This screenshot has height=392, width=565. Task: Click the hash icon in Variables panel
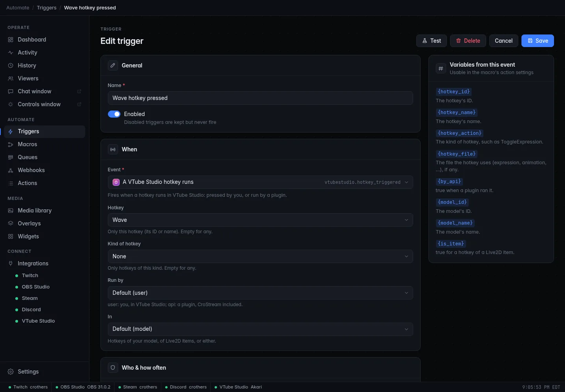coord(441,68)
